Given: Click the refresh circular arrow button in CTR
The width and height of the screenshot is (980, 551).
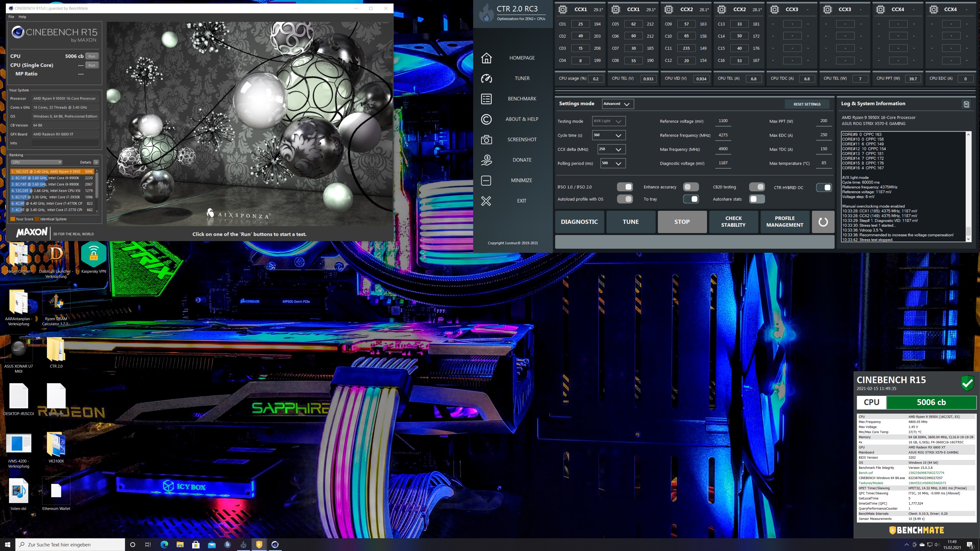Looking at the screenshot, I should click(823, 222).
